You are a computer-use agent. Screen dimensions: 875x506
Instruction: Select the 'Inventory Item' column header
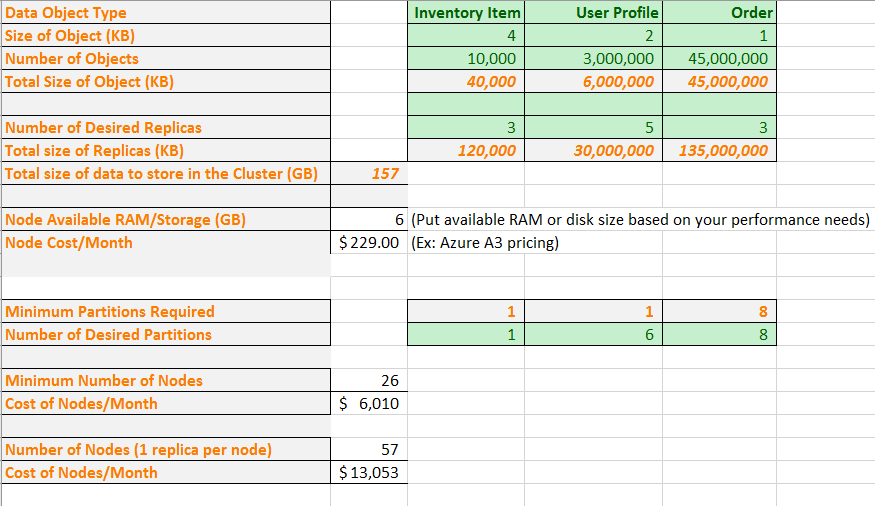(466, 12)
